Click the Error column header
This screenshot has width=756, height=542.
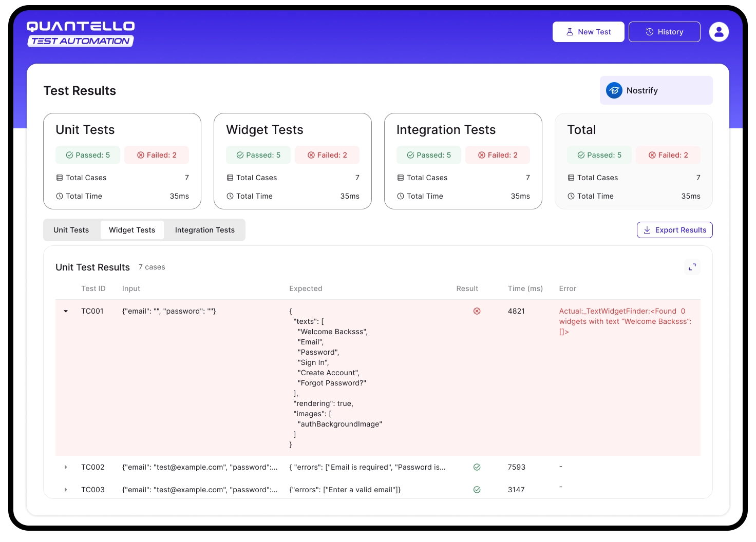click(x=568, y=288)
